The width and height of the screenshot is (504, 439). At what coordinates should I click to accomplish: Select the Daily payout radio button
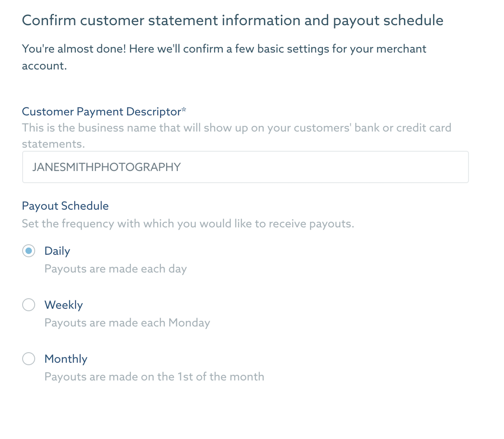[x=29, y=251]
